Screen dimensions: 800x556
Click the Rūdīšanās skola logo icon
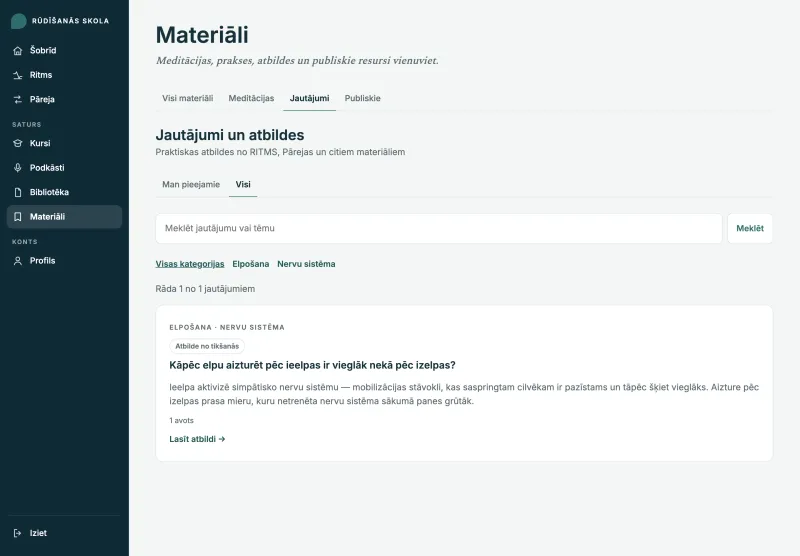(x=18, y=21)
